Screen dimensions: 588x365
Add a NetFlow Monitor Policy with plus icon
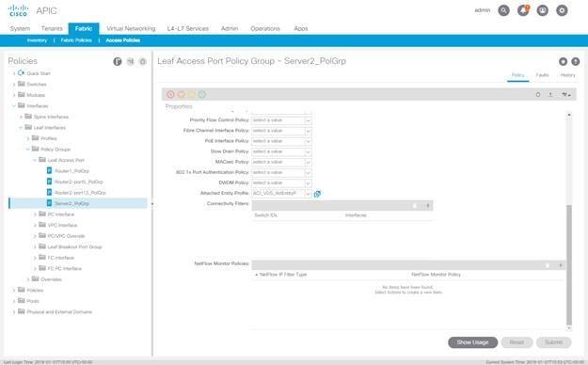click(x=561, y=265)
